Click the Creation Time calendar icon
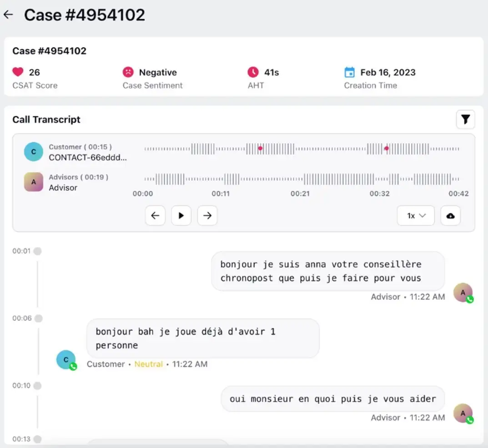The image size is (488, 448). pos(348,72)
